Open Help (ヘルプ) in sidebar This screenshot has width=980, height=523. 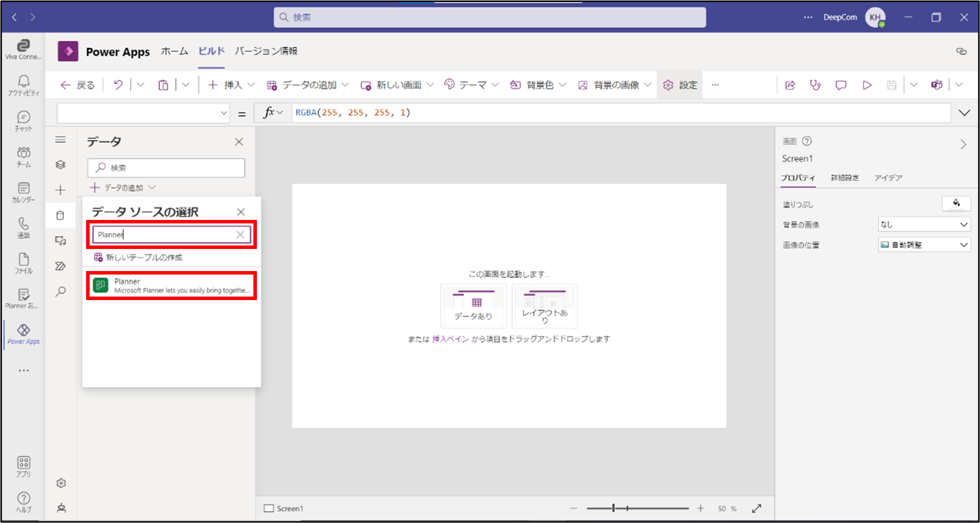pos(23,502)
